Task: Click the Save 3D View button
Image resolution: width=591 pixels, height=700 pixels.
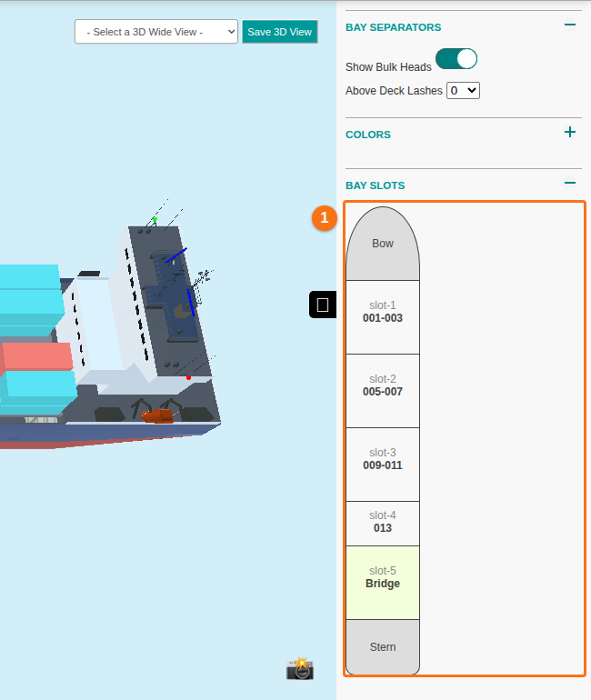Action: coord(280,32)
